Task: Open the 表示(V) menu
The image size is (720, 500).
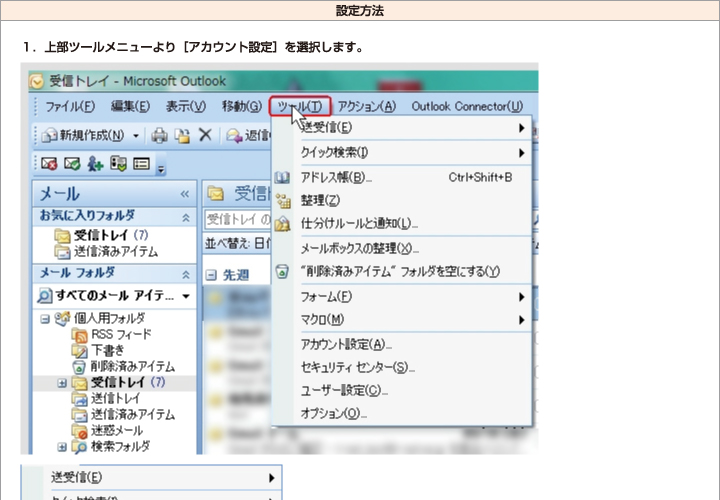Action: [186, 107]
